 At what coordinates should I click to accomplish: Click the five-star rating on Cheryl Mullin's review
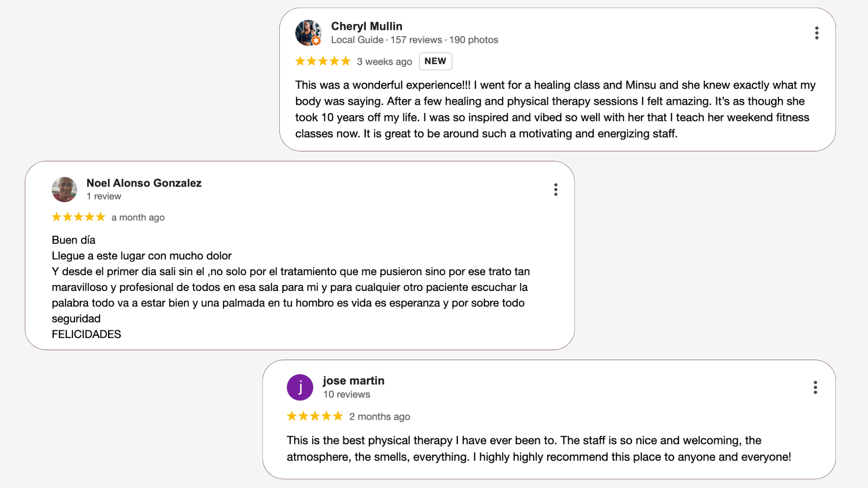(x=323, y=61)
